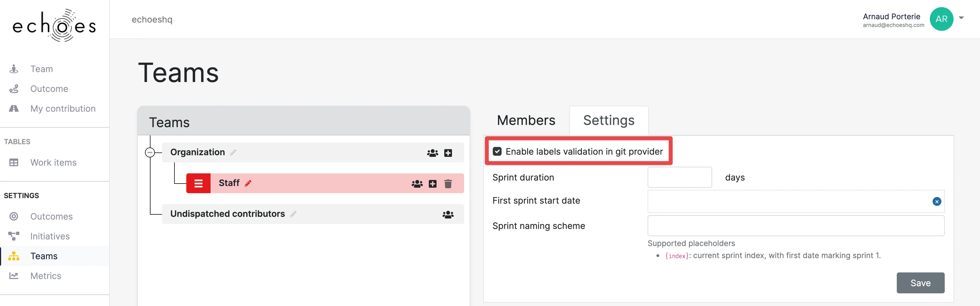Open the Outcome view in sidebar

pyautogui.click(x=49, y=89)
